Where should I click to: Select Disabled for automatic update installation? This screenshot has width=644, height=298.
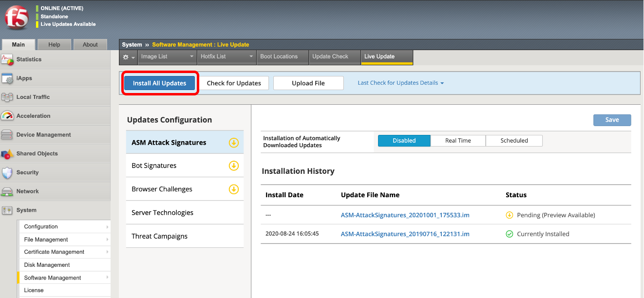[x=404, y=141]
